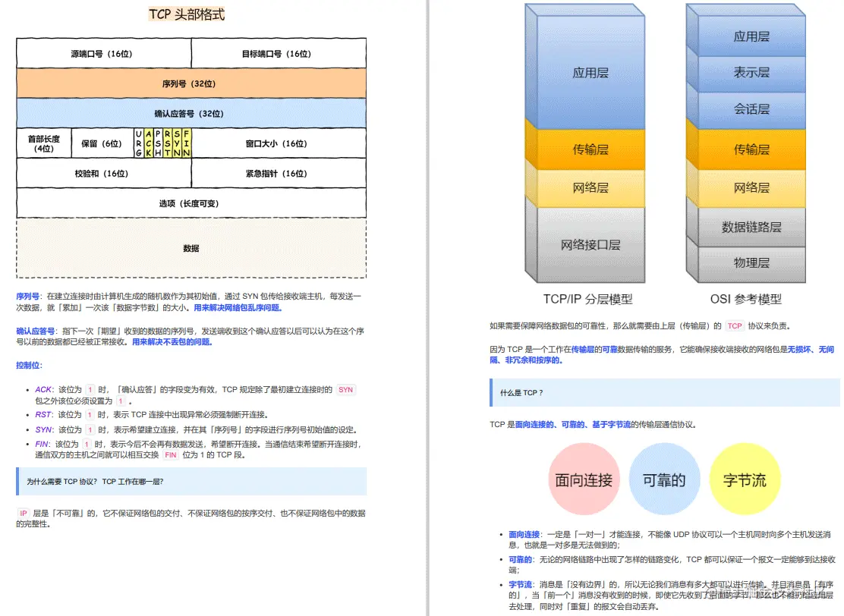
Task: Click the yellow 字节流 bubble
Action: [x=745, y=479]
